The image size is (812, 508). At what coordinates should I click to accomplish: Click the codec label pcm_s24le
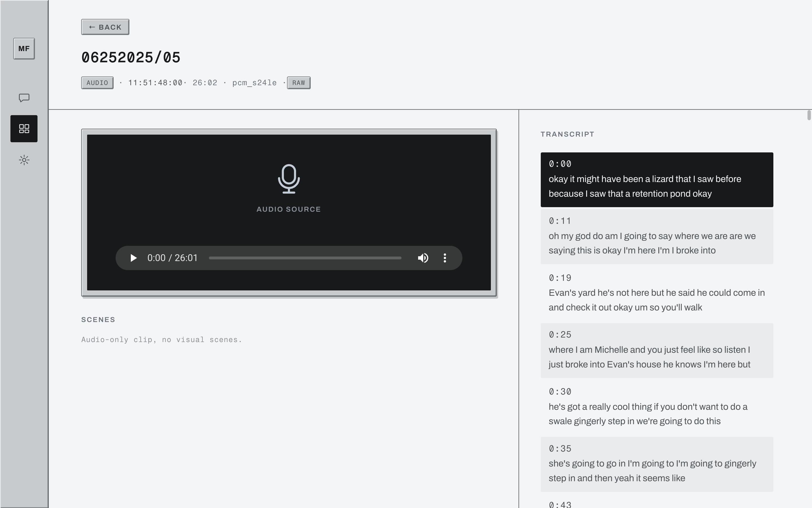(x=255, y=83)
